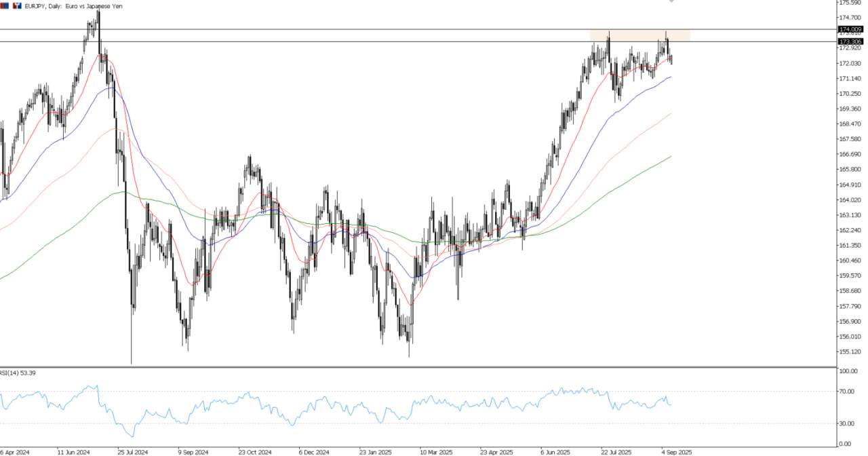The width and height of the screenshot is (868, 456).
Task: Click the candlestick icon before EURJPY title
Action: pos(17,5)
